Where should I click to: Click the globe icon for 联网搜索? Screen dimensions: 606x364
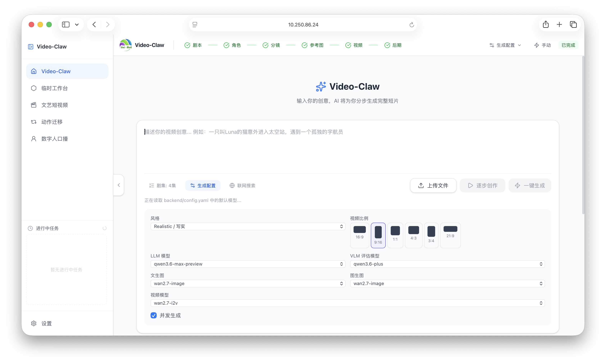pos(232,185)
